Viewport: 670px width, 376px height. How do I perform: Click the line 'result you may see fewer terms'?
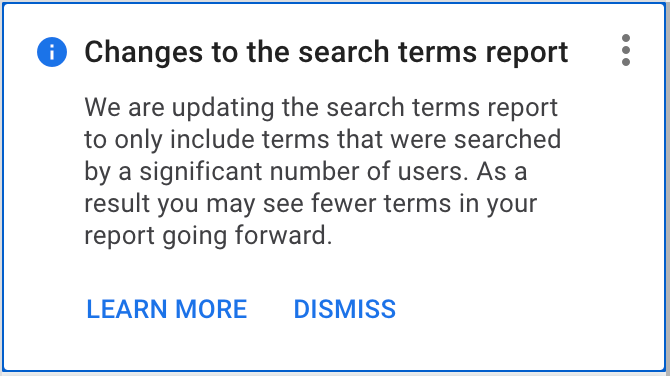click(267, 203)
